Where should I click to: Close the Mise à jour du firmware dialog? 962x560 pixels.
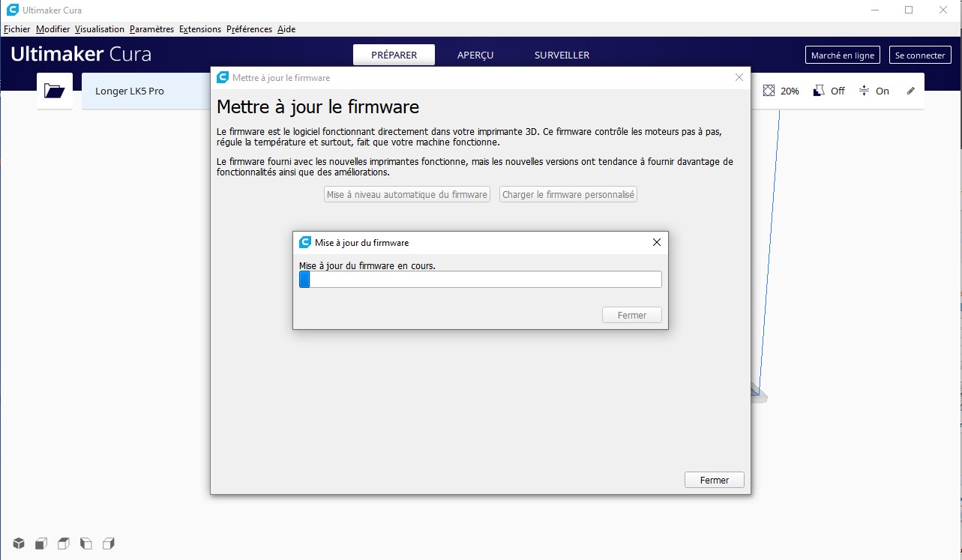657,242
